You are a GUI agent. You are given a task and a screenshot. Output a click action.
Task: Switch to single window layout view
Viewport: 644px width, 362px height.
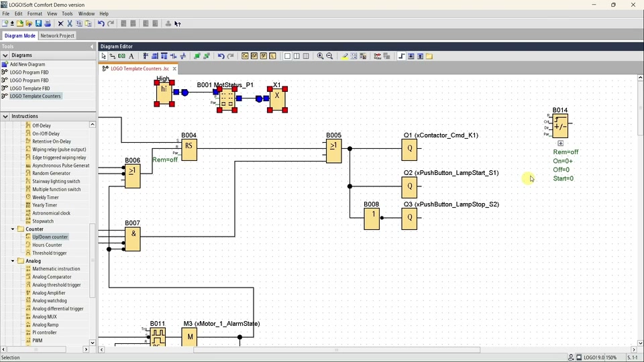pyautogui.click(x=288, y=56)
